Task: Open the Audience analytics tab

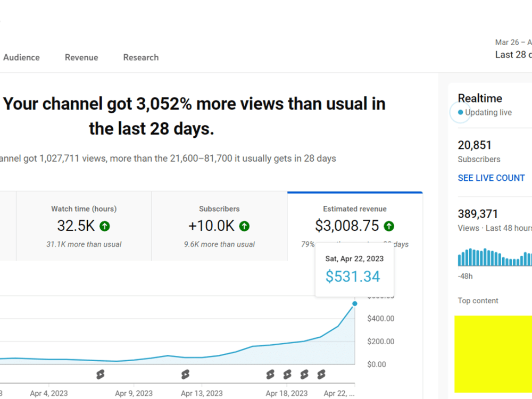Action: click(21, 57)
